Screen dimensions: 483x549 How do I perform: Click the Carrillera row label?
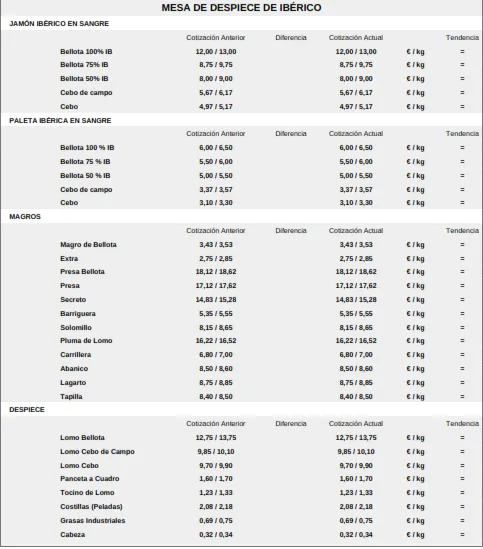[75, 355]
